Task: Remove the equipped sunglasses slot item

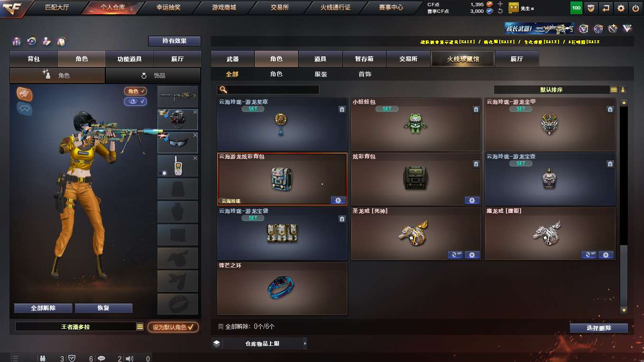Action: click(195, 135)
